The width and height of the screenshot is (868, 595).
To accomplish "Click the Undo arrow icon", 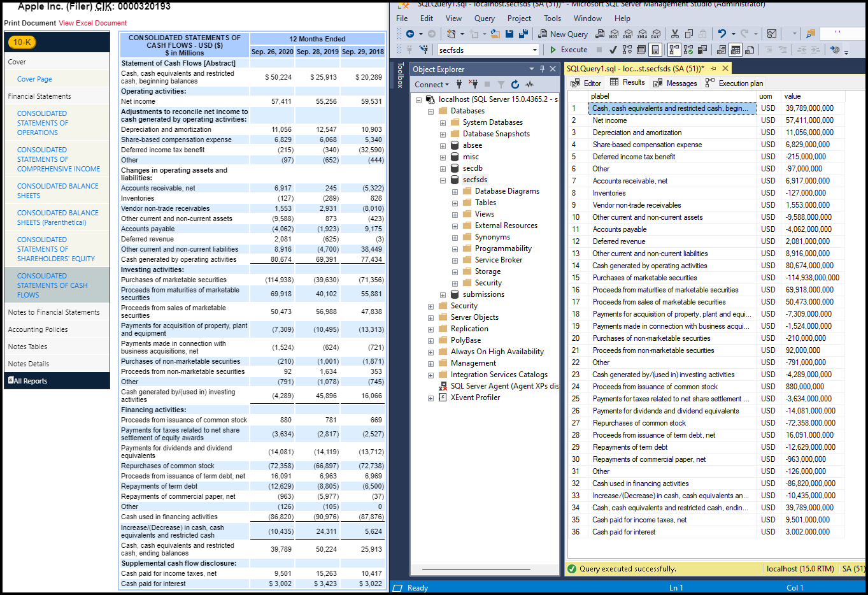I will (x=722, y=34).
